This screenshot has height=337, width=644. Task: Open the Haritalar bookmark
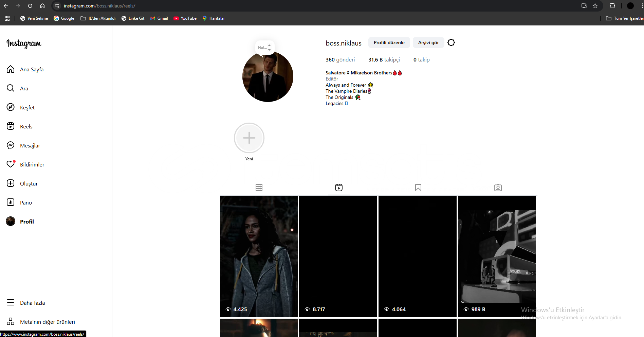pos(214,18)
